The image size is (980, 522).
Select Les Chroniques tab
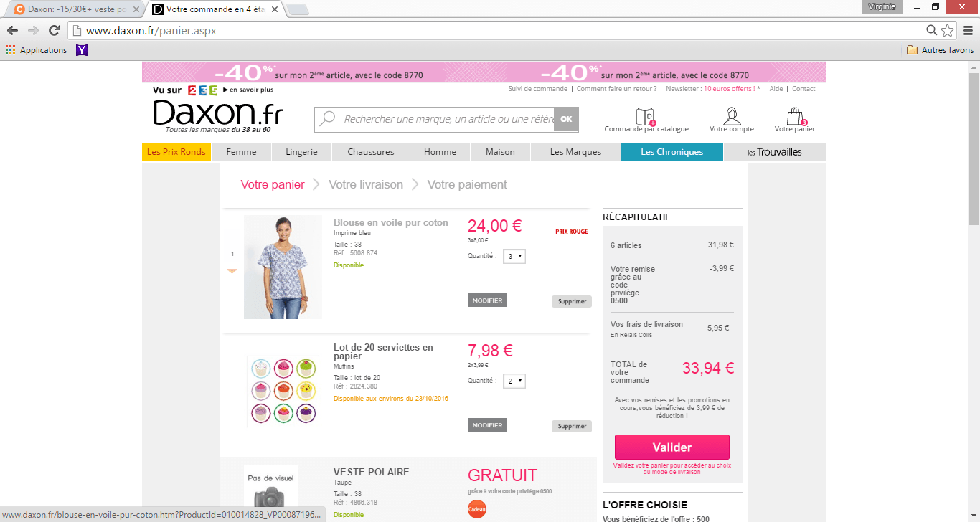pyautogui.click(x=672, y=152)
